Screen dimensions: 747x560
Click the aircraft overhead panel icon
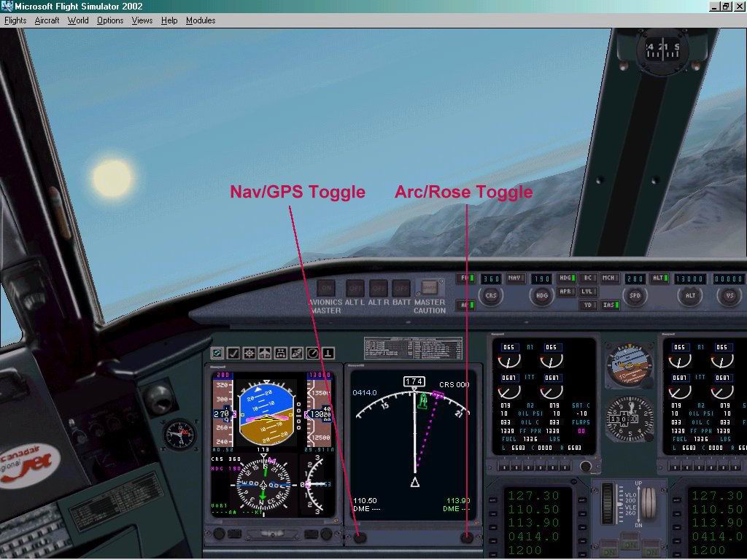(264, 353)
